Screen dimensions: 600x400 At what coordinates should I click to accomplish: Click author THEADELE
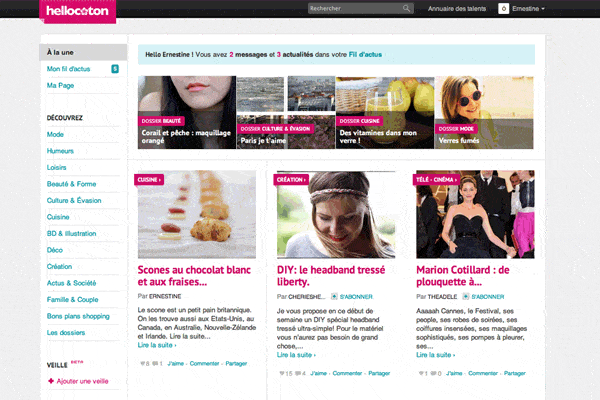coord(442,297)
